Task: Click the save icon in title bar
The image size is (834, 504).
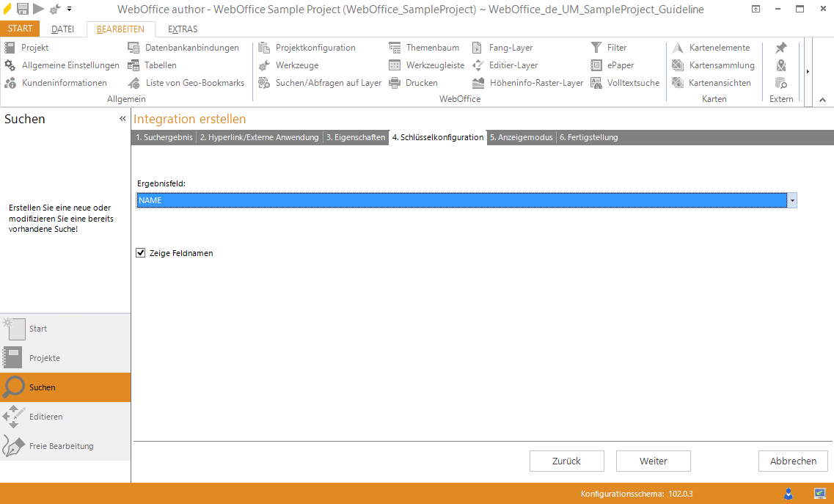Action: [x=23, y=9]
